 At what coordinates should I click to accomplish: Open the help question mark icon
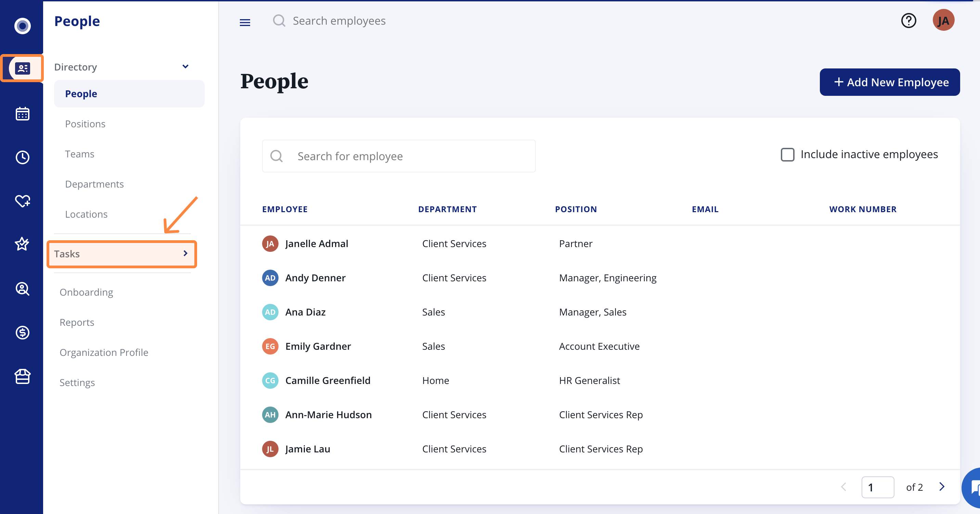909,21
